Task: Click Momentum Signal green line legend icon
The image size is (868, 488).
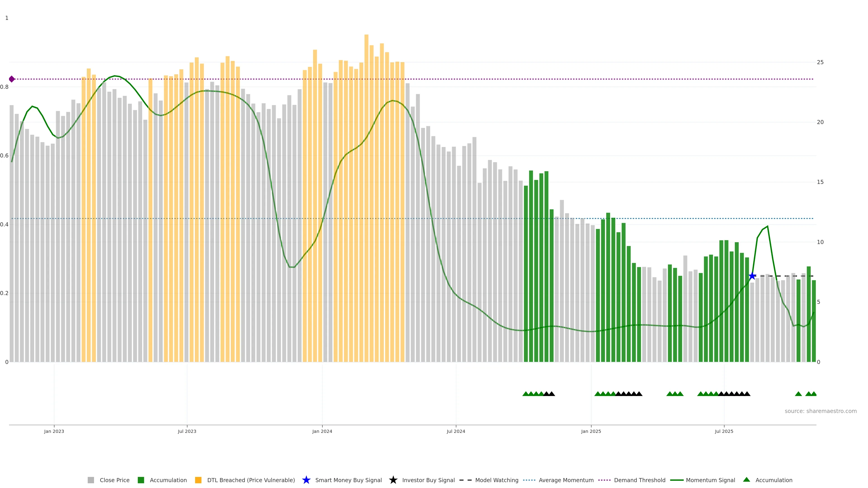Action: click(677, 480)
